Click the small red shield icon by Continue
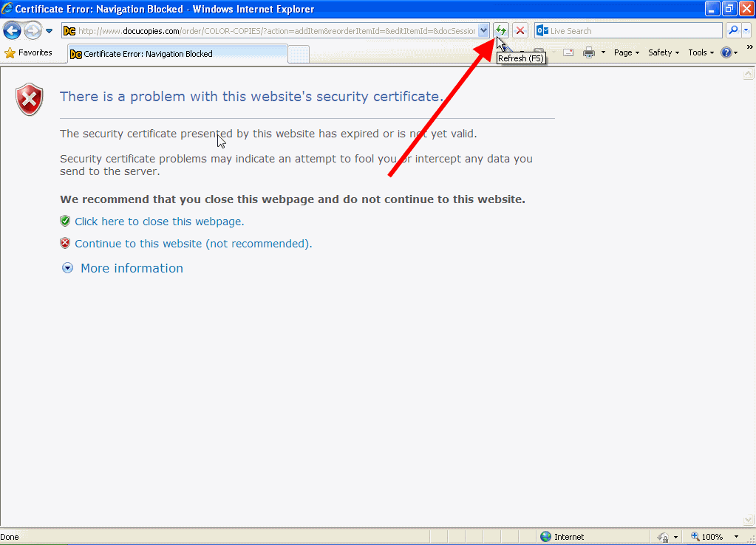The width and height of the screenshot is (756, 545). (x=65, y=244)
